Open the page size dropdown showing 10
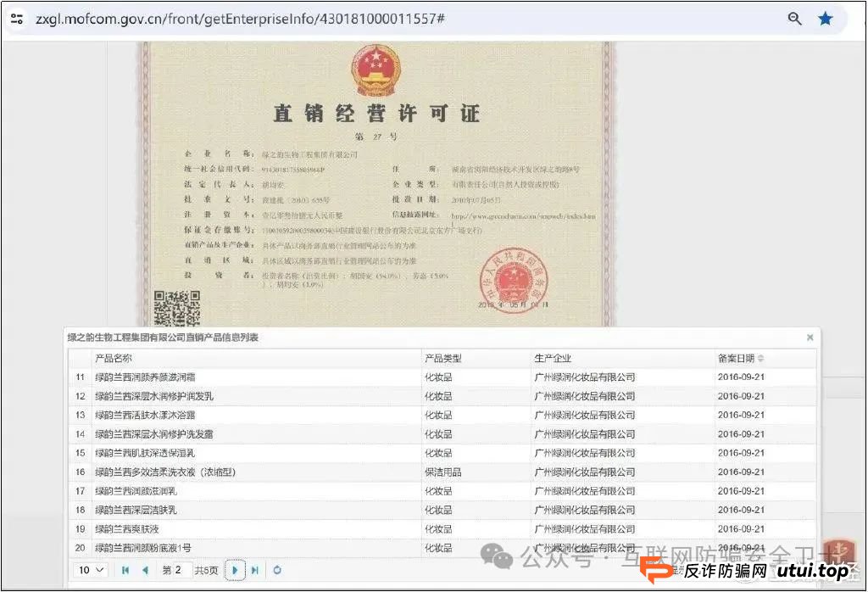The height and width of the screenshot is (592, 868). 90,570
